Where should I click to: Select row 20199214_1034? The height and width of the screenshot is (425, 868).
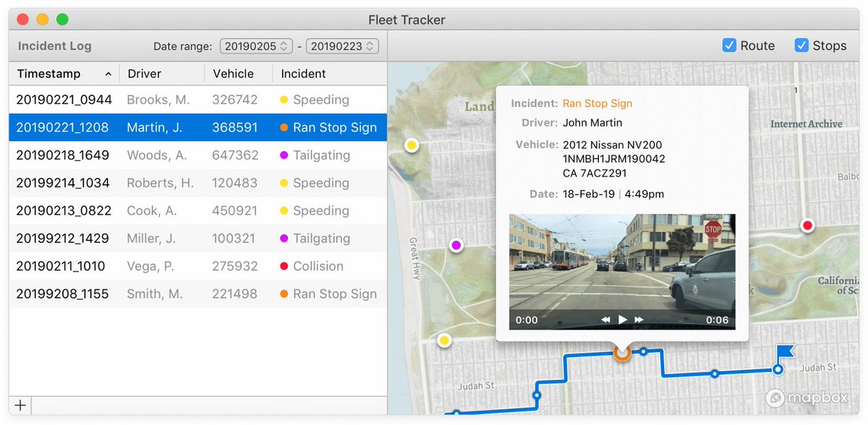tap(198, 183)
